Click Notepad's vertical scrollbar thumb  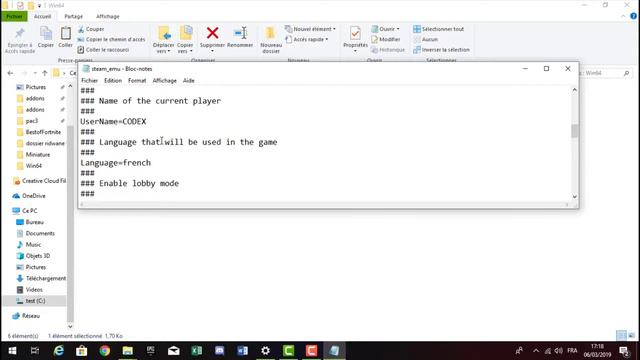point(575,131)
